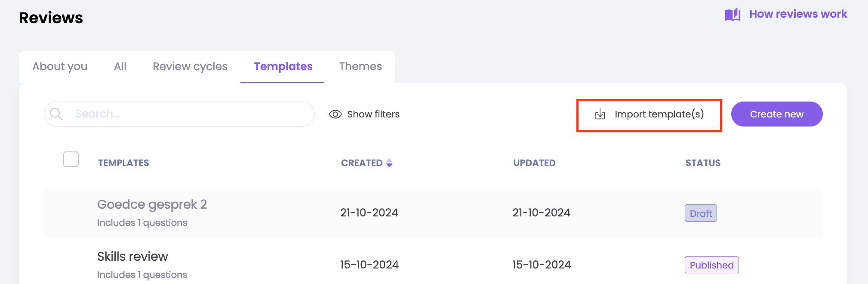Open the Skills review template
868x284 pixels.
pos(132,256)
